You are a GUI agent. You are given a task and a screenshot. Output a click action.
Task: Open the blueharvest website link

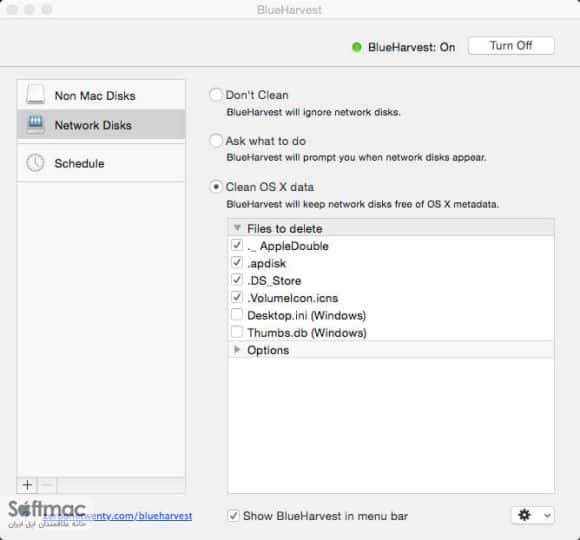pyautogui.click(x=118, y=516)
